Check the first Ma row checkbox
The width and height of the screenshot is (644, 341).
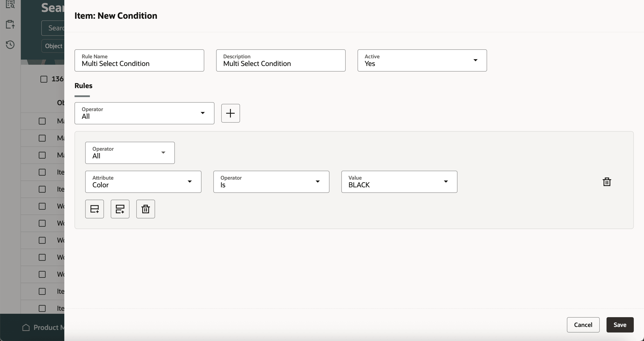point(42,121)
